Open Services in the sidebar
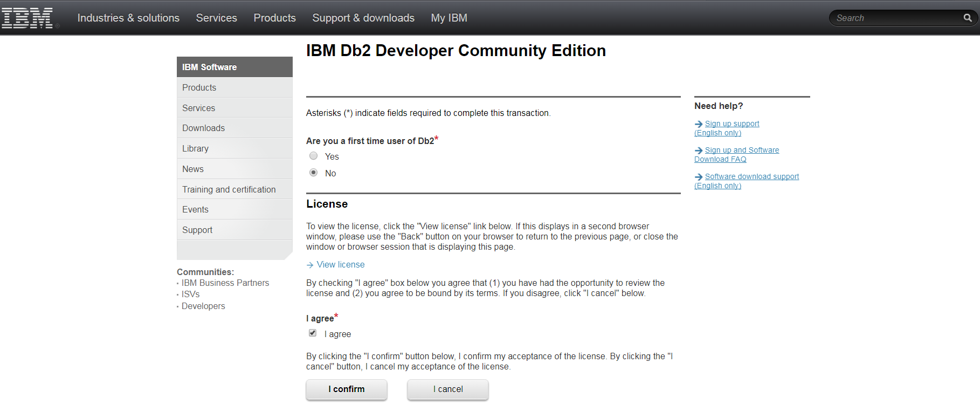The image size is (980, 411). point(234,108)
